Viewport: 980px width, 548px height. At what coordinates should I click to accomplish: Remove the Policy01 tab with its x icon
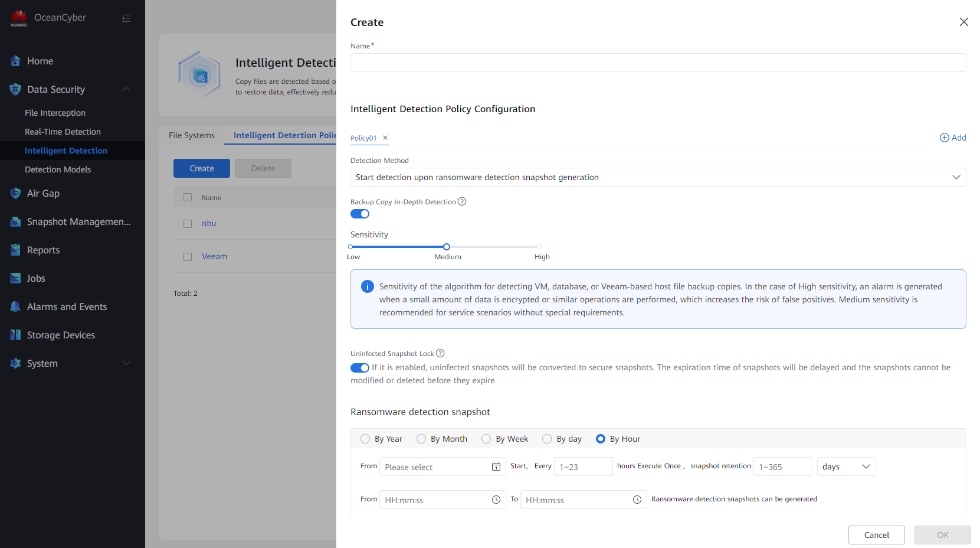tap(385, 138)
